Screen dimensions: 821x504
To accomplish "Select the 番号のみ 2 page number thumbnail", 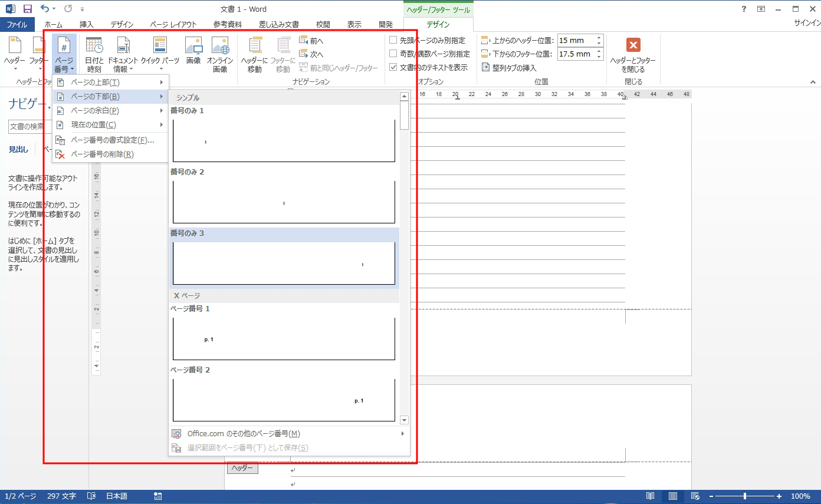I will pos(284,202).
